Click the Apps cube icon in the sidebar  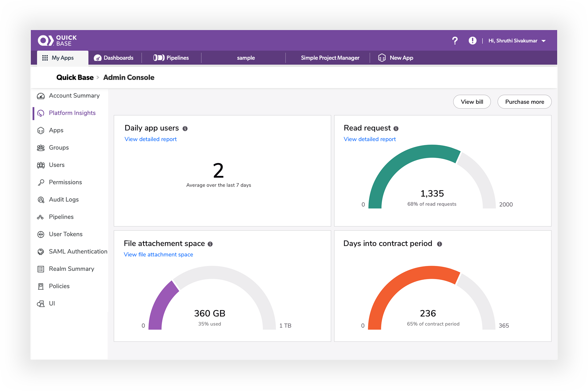[41, 131]
